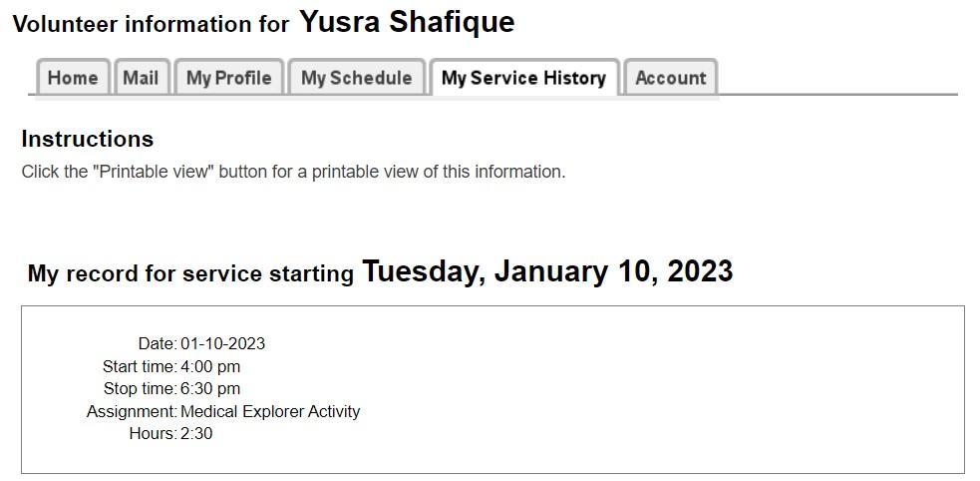Switch to the Mail tab
Image resolution: width=980 pixels, height=481 pixels.
(141, 78)
